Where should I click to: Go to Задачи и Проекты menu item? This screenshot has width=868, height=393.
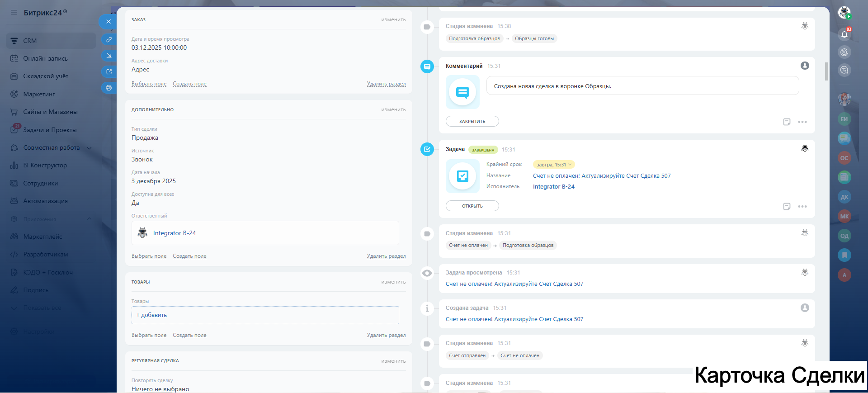[50, 130]
